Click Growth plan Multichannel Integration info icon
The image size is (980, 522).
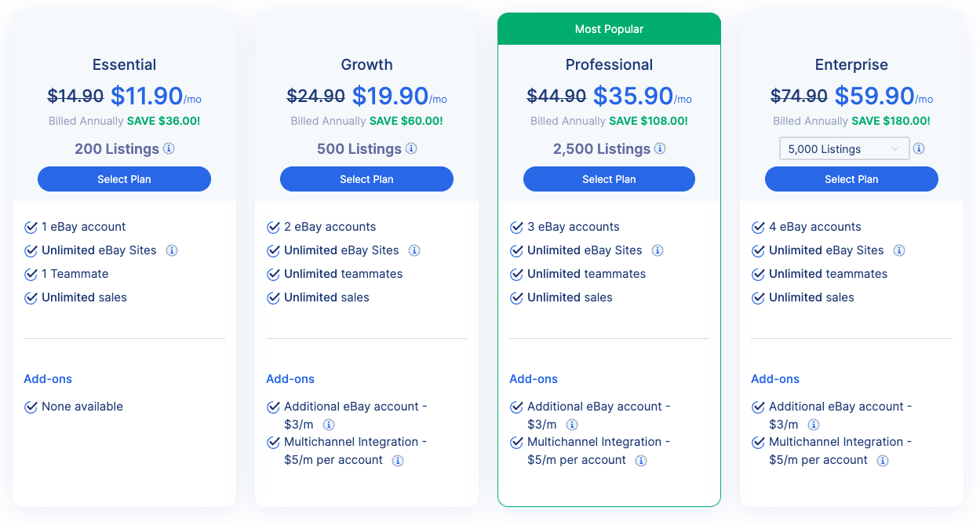[x=398, y=461]
